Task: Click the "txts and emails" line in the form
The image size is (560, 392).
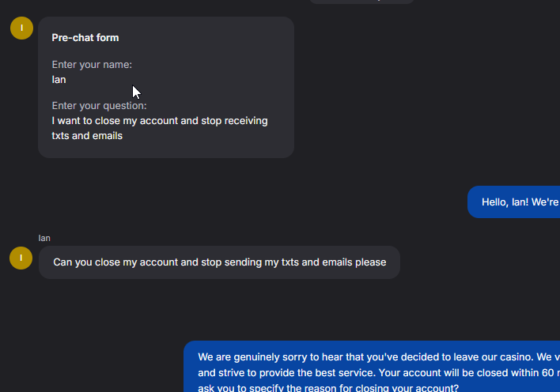Action: click(87, 135)
